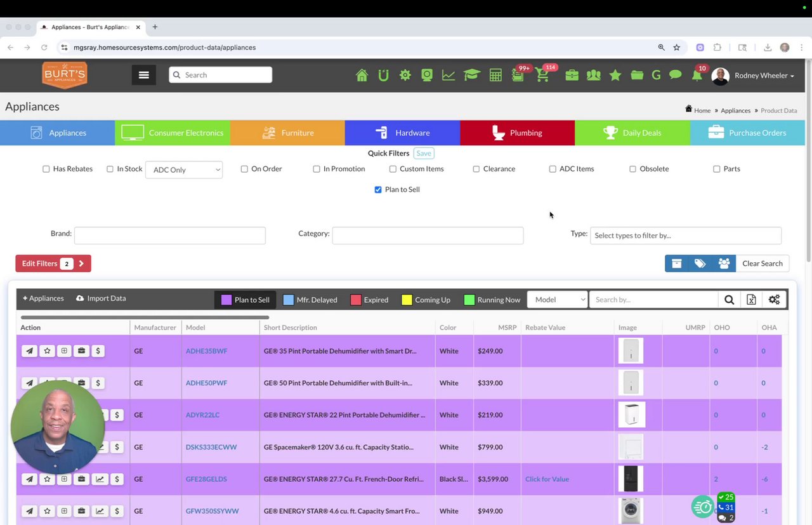Save the quick filters
Image resolution: width=812 pixels, height=525 pixels.
[424, 153]
